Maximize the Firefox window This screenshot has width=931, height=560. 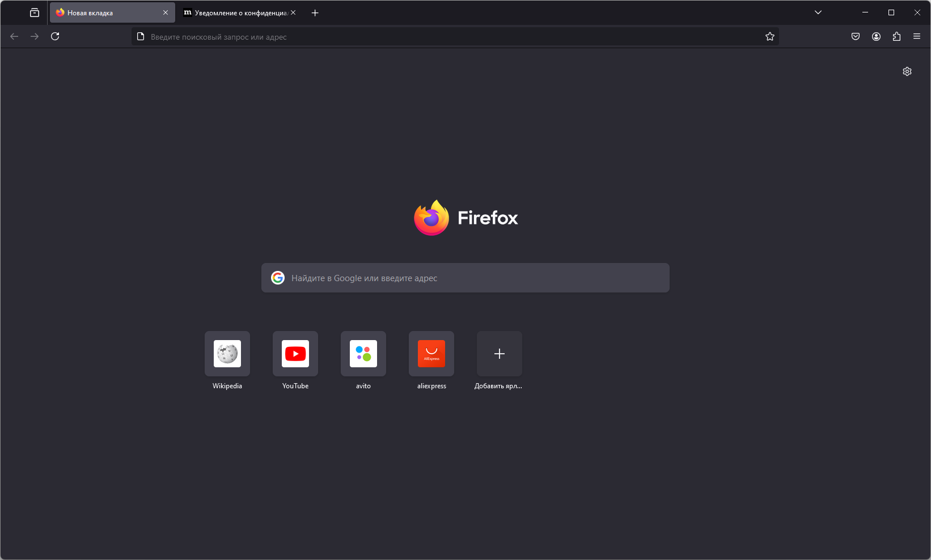click(891, 12)
